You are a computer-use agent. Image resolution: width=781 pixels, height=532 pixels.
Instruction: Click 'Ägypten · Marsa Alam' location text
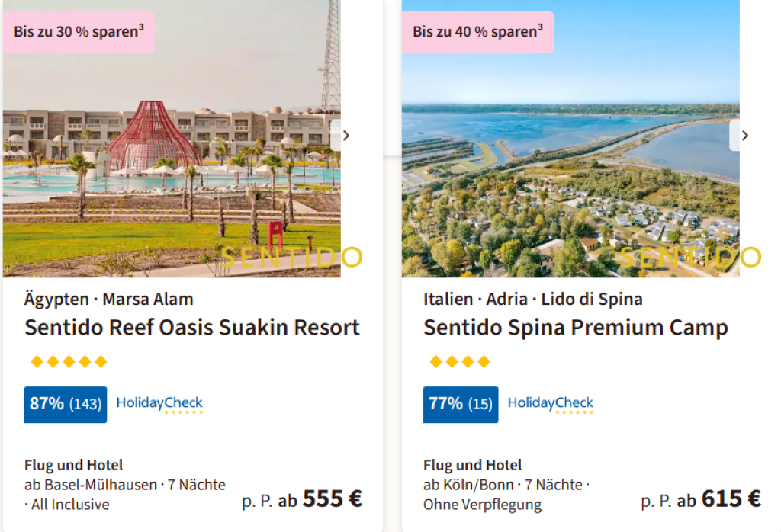109,299
